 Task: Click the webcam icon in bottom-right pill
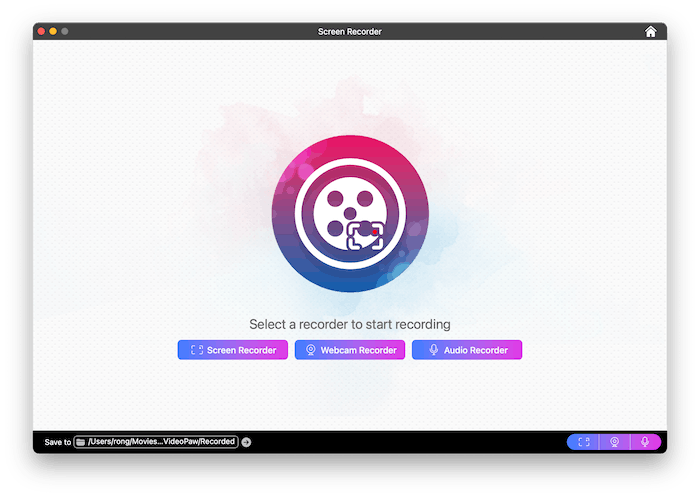(x=615, y=442)
